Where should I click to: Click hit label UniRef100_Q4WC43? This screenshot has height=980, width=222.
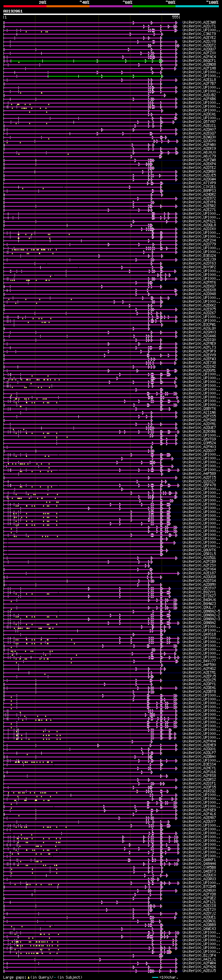point(199,928)
